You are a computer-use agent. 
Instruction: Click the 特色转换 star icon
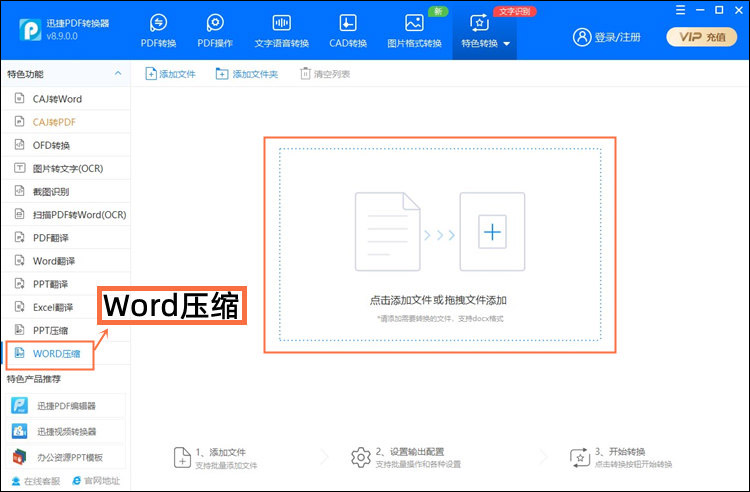[x=479, y=22]
